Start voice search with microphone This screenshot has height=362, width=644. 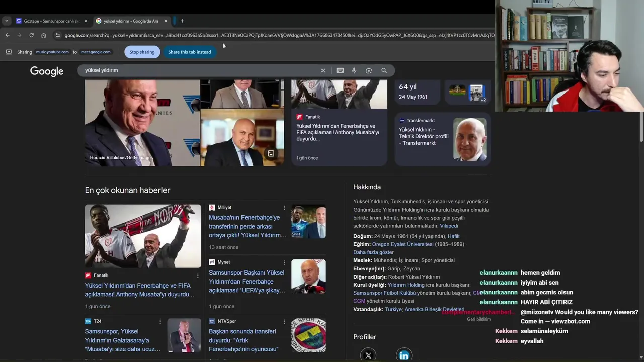[354, 71]
